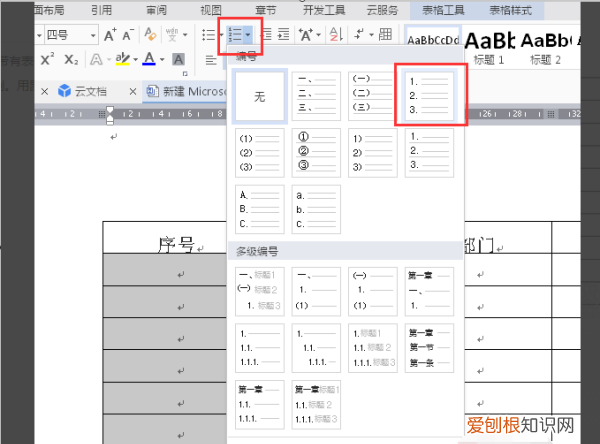The image size is (600, 444).
Task: Apply bullet list icon
Action: click(208, 35)
